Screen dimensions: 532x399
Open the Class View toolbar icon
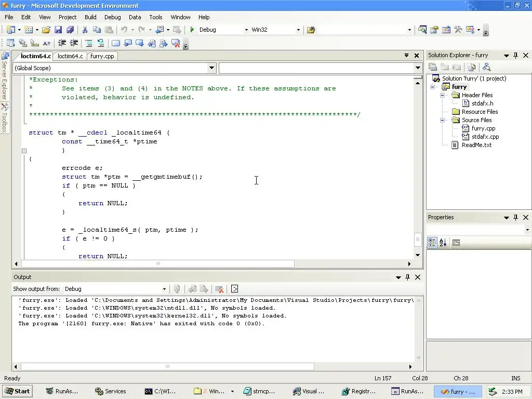pyautogui.click(x=470, y=30)
